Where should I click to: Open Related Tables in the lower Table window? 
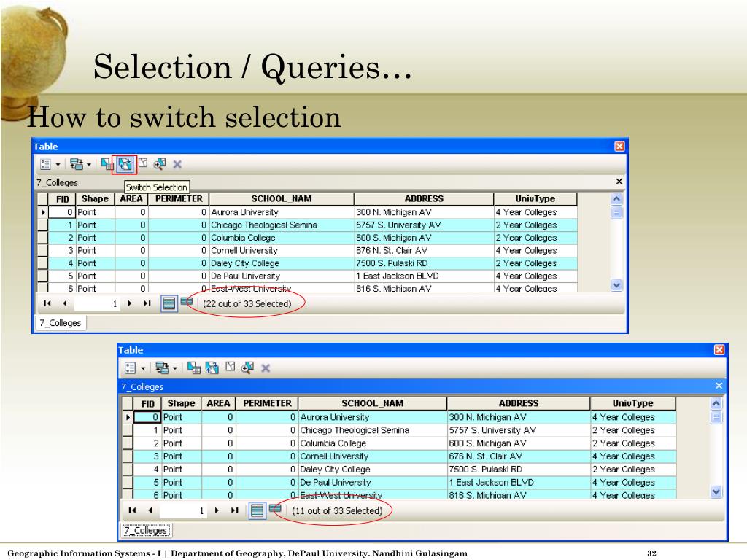pos(162,367)
